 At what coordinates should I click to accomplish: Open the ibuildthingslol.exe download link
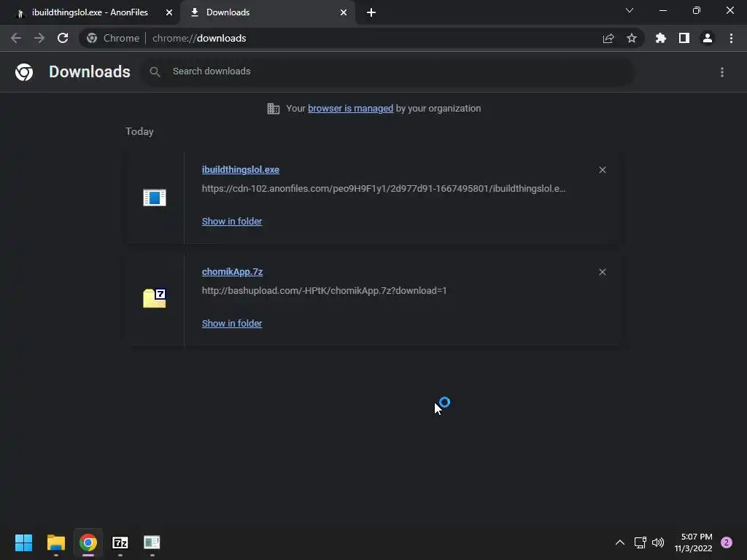(241, 169)
